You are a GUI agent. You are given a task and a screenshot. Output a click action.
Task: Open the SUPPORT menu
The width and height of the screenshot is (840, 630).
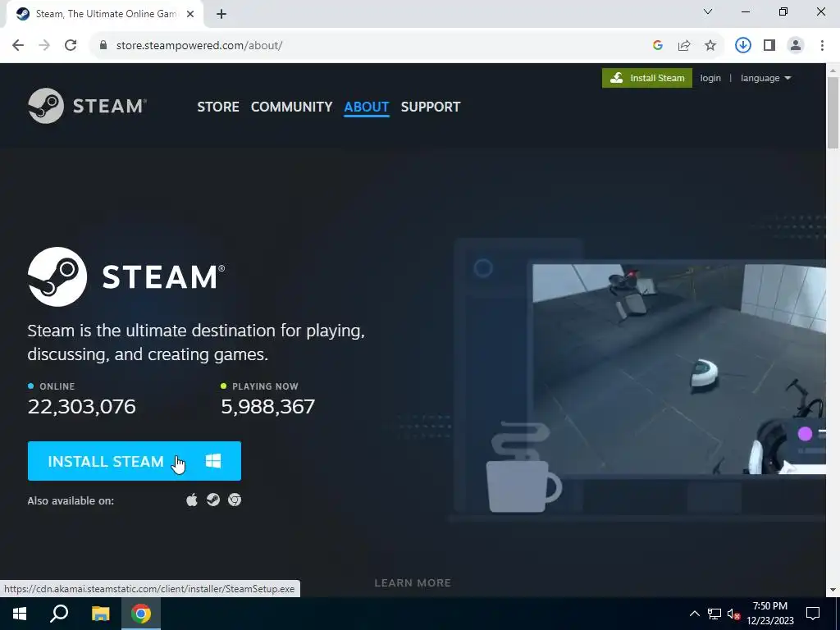coord(431,107)
